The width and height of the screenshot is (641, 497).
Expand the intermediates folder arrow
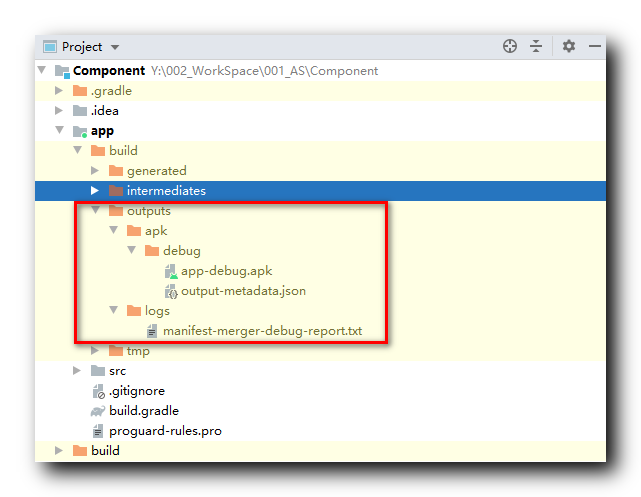click(x=95, y=190)
